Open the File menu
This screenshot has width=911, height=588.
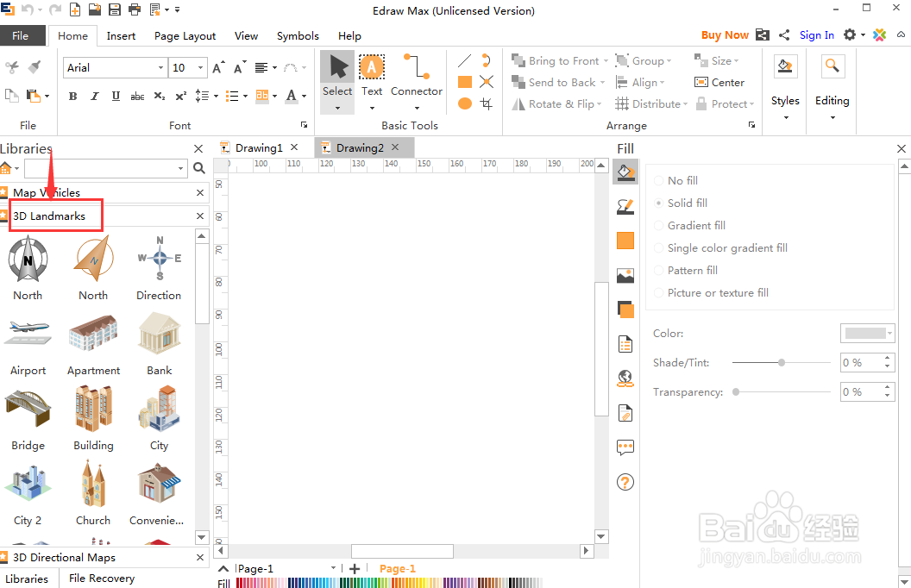tap(21, 35)
